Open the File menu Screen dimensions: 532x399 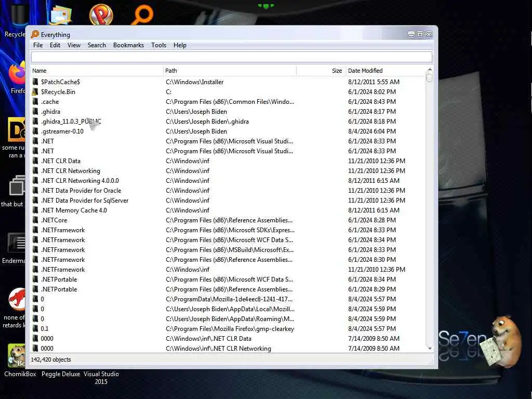(38, 45)
